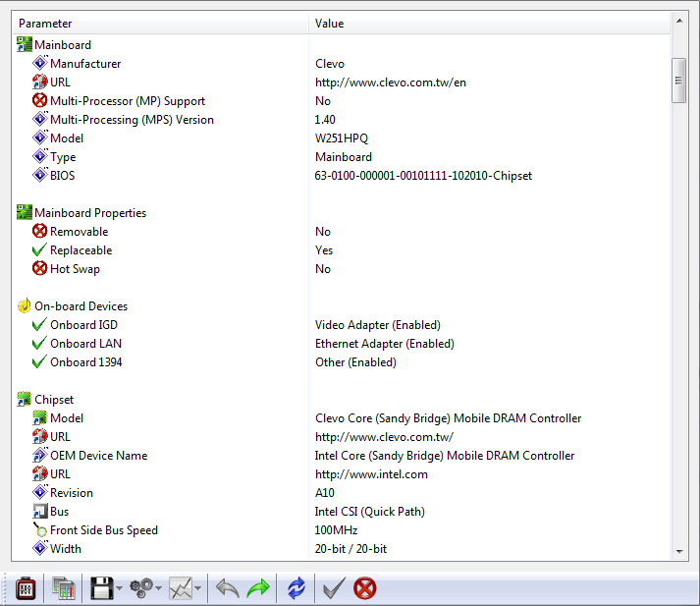Click the green check beside Onboard LAN
This screenshot has width=700, height=606.
(39, 343)
